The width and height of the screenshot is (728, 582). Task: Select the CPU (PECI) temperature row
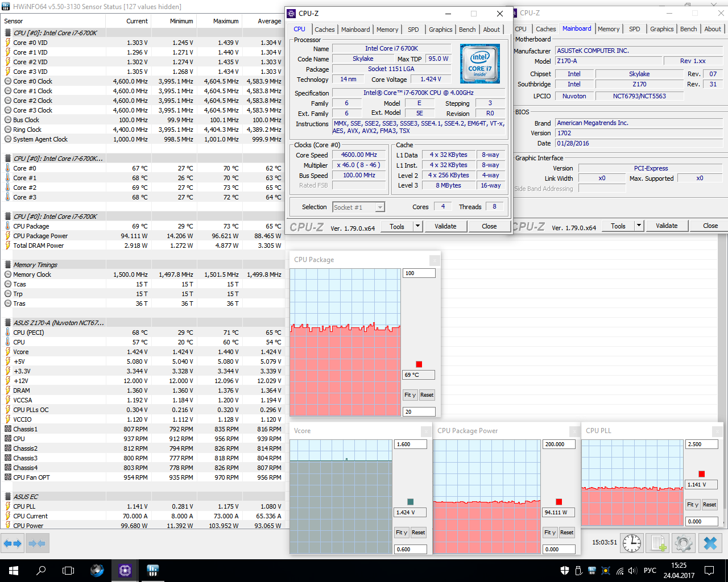point(142,332)
